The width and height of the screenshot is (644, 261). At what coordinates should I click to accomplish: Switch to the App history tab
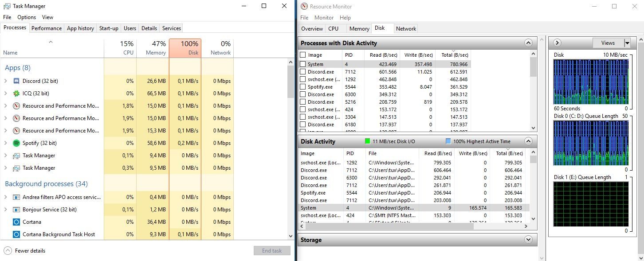(80, 28)
